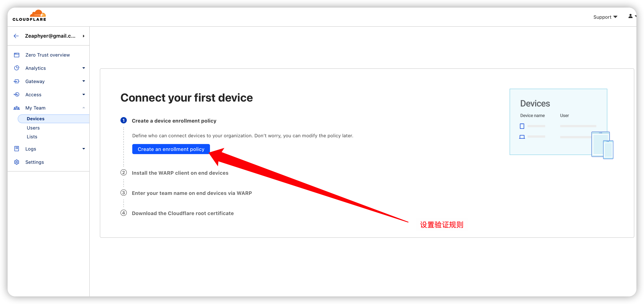Screen dimensions: 644x304
Task: Click the Logs sidebar icon
Action: (x=16, y=149)
